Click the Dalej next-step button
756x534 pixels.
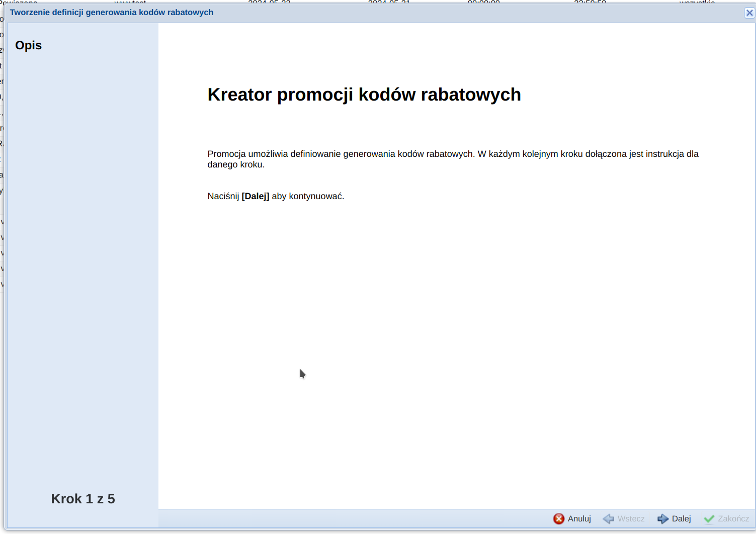674,518
